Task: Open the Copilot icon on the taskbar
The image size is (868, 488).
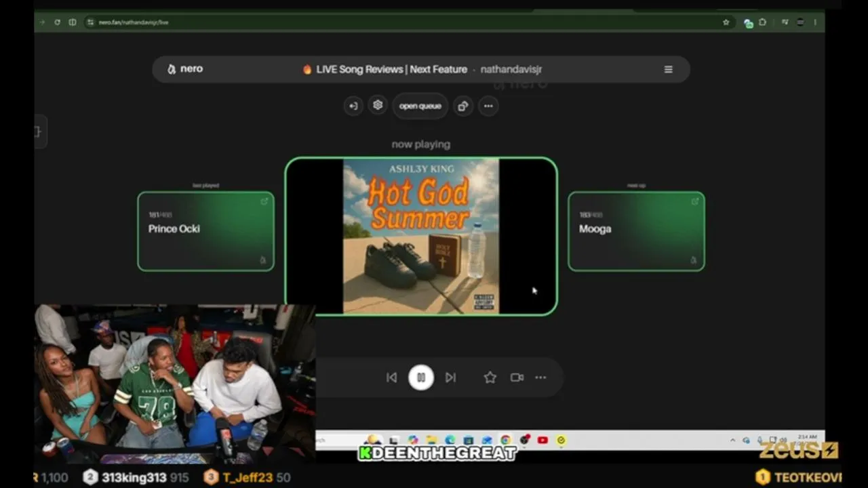Action: click(413, 441)
